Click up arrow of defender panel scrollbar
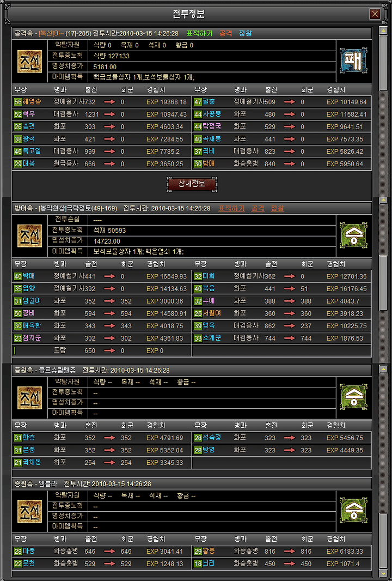The image size is (392, 581). [383, 201]
